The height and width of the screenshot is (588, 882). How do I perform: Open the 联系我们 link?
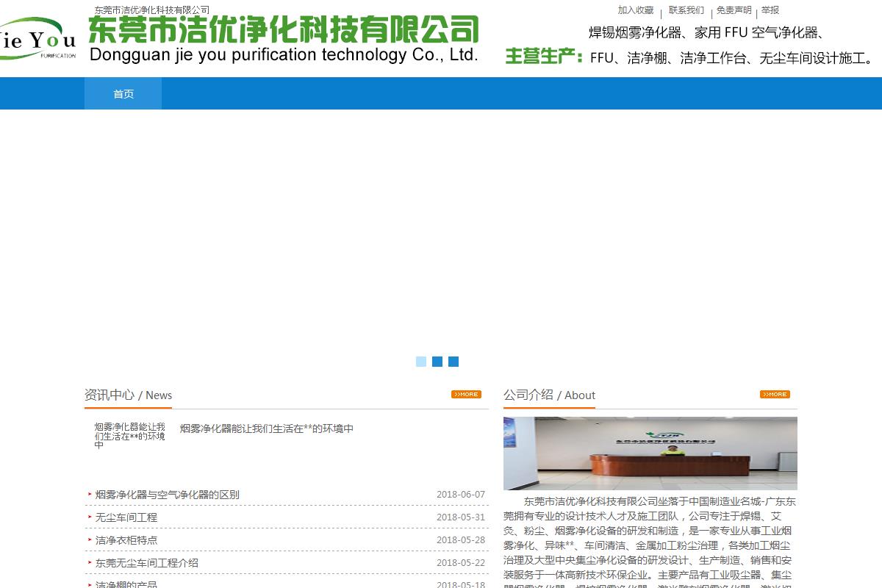[x=686, y=10]
